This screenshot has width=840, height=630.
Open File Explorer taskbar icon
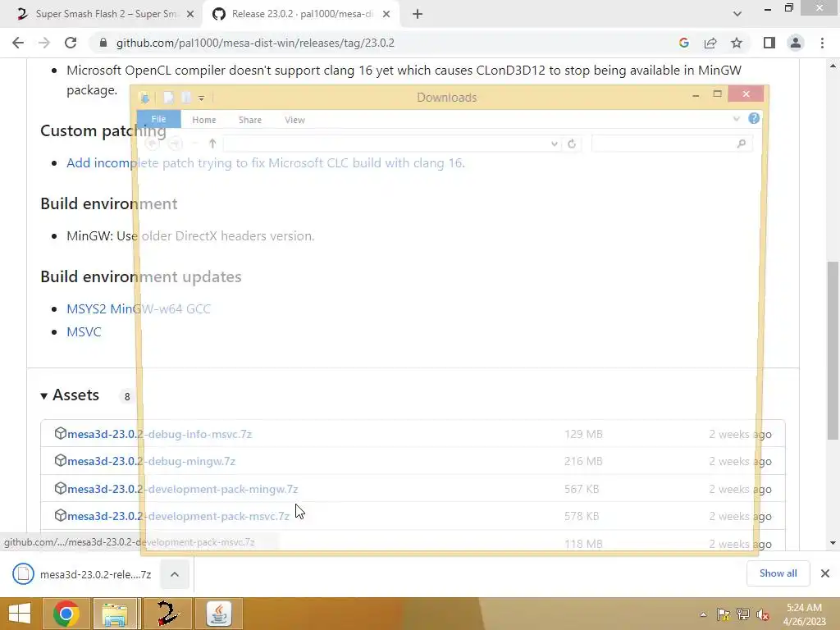point(115,614)
